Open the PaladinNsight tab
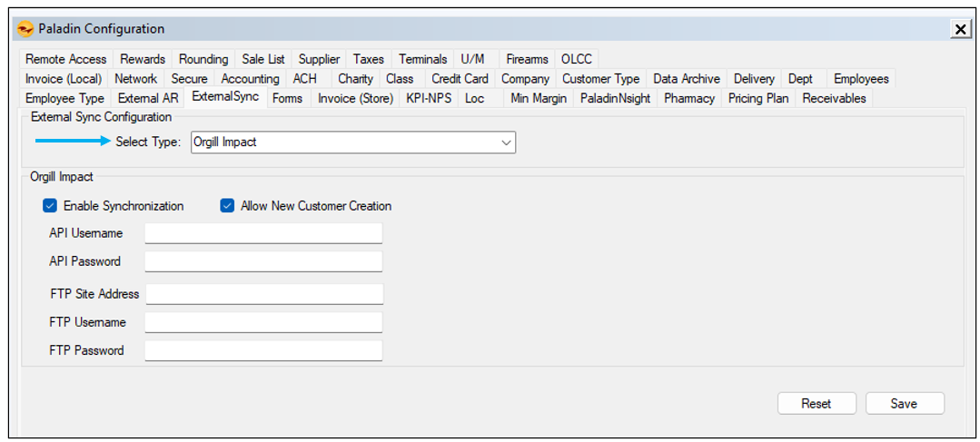This screenshot has height=442, width=980. point(615,98)
